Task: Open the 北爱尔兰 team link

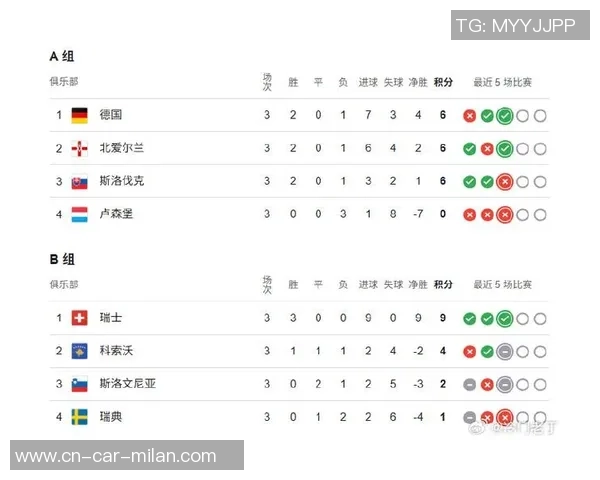Action: click(122, 148)
